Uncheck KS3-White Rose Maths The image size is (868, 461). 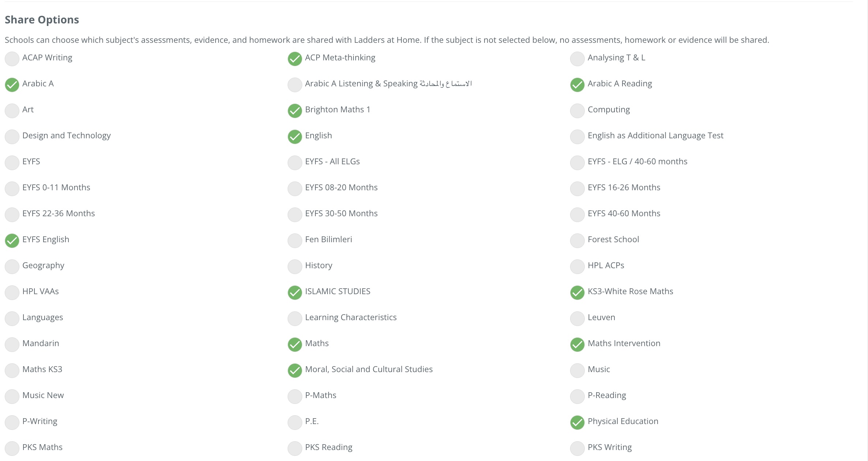577,293
